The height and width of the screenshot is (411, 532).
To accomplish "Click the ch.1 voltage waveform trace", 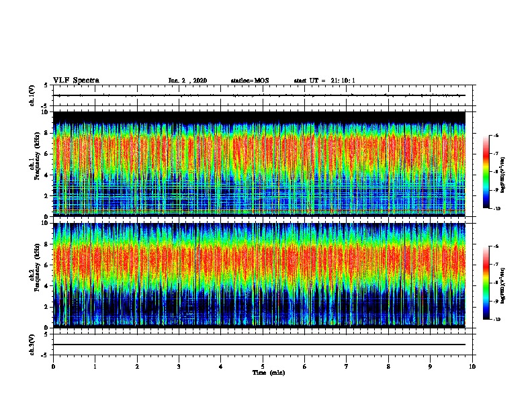I will coord(259,95).
